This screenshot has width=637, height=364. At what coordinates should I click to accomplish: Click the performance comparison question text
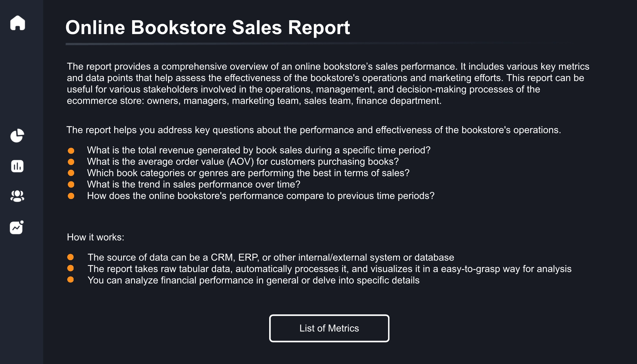coord(261,196)
